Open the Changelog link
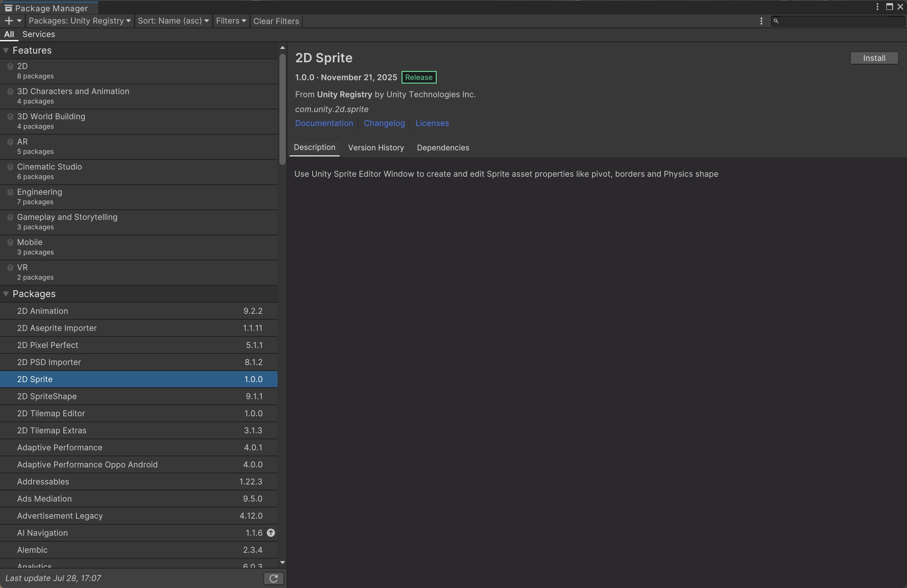907x588 pixels. pyautogui.click(x=384, y=123)
